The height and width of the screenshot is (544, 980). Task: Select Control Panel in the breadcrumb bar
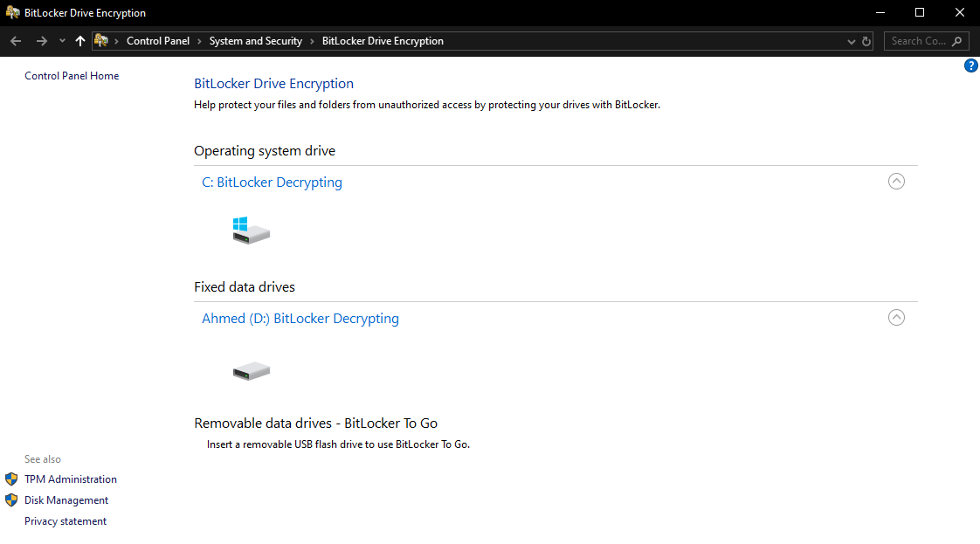tap(158, 40)
